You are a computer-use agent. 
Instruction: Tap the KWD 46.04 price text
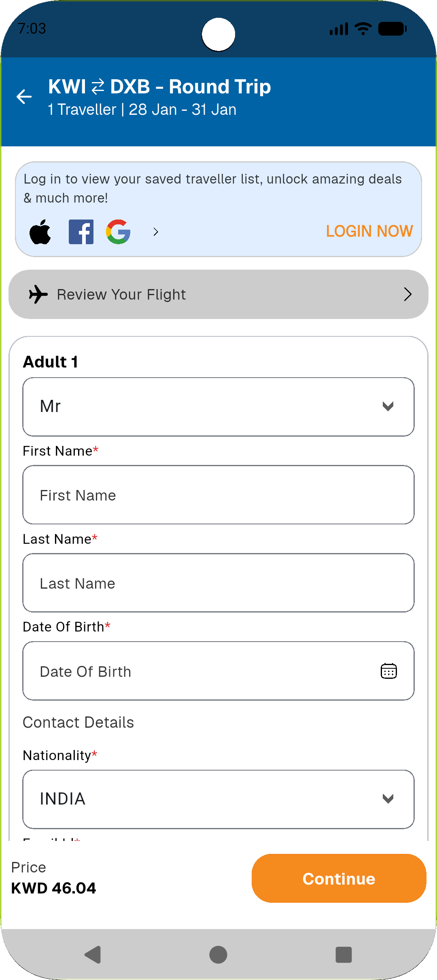pyautogui.click(x=54, y=888)
